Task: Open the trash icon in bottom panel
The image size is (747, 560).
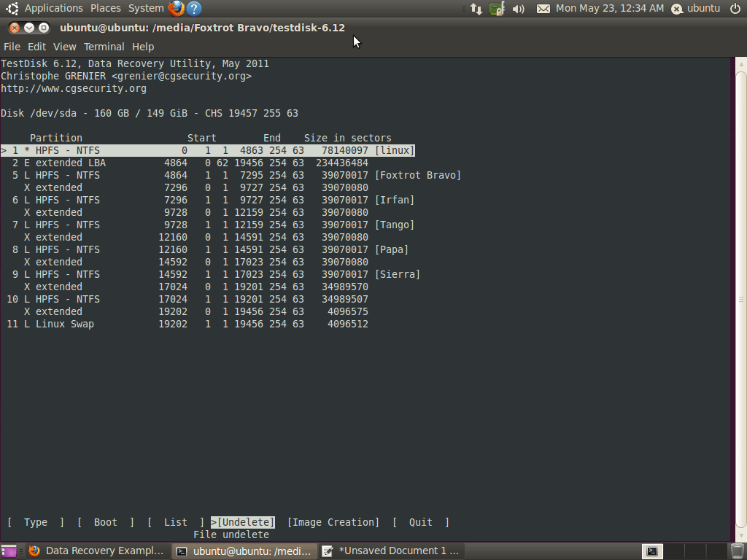Action: [x=737, y=551]
